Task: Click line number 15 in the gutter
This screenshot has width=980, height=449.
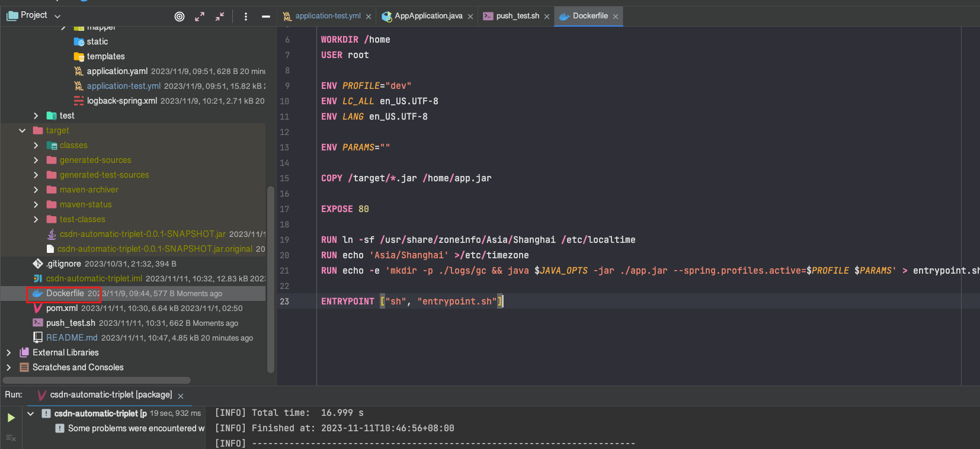Action: coord(284,178)
